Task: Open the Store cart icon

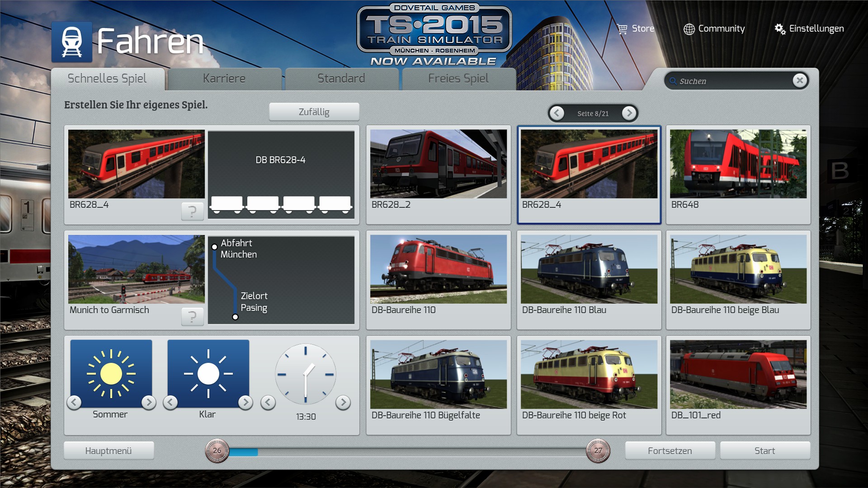Action: coord(623,29)
